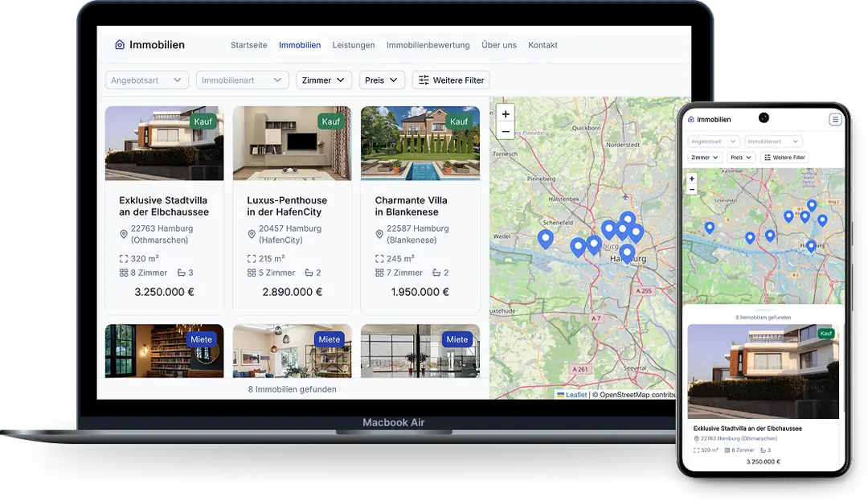Open the phone's Weitere Filter button
The height and width of the screenshot is (501, 868).
[784, 158]
